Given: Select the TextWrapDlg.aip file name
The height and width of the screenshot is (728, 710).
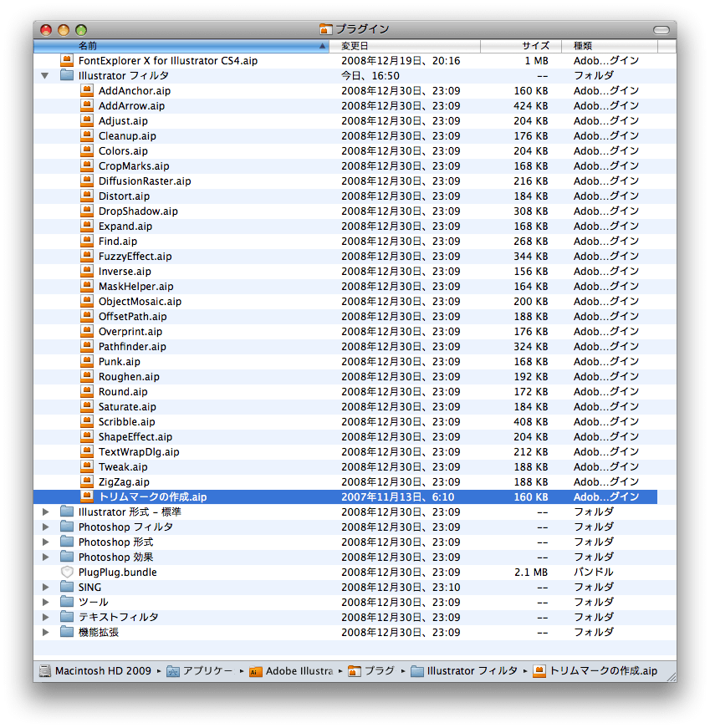Looking at the screenshot, I should (x=139, y=451).
